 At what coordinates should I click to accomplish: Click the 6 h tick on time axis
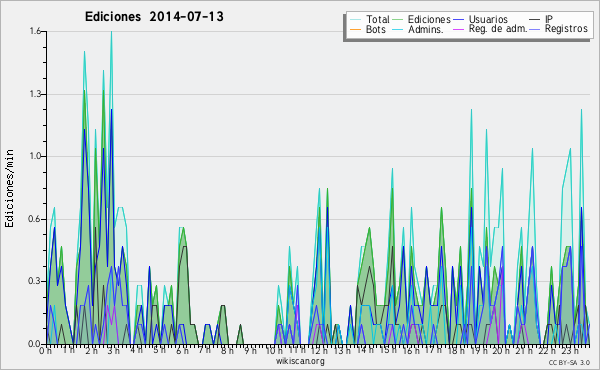183,350
